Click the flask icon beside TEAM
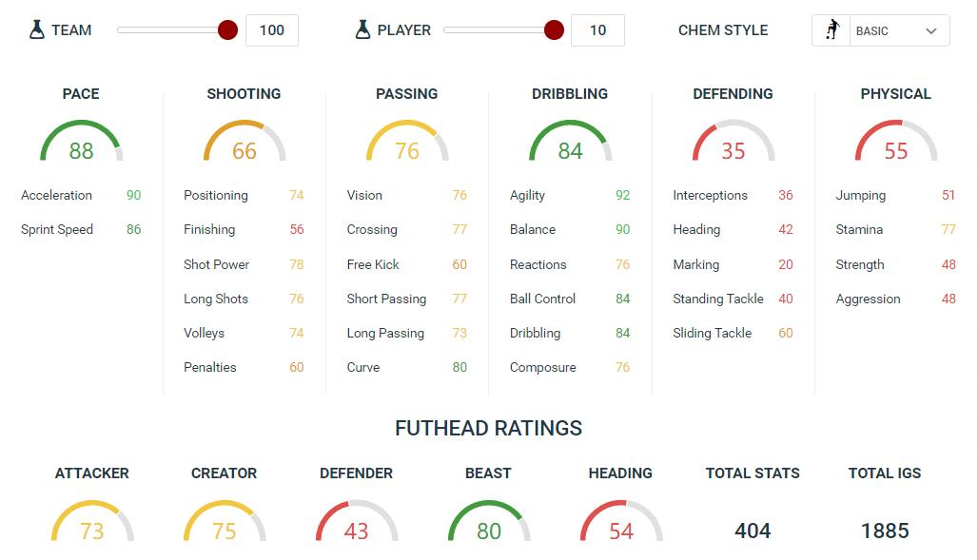978x560 pixels. coord(37,29)
